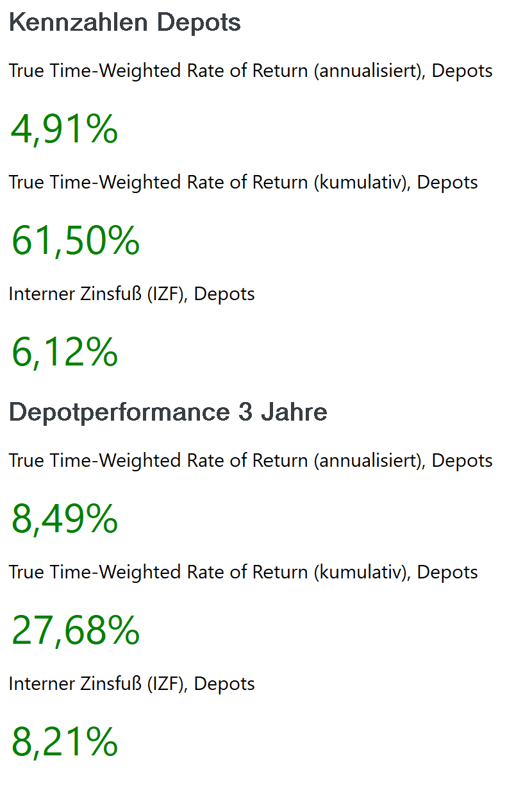Image resolution: width=532 pixels, height=790 pixels.
Task: Click the "(IZF)" abbreviation above 6,12%
Action: 167,294
